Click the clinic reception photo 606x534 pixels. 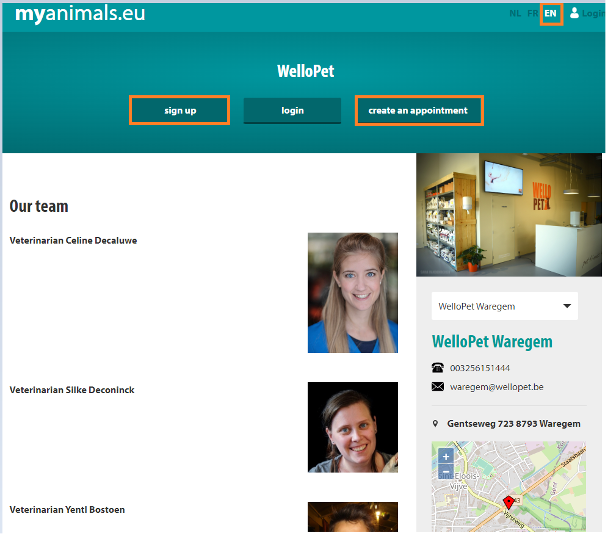click(509, 215)
